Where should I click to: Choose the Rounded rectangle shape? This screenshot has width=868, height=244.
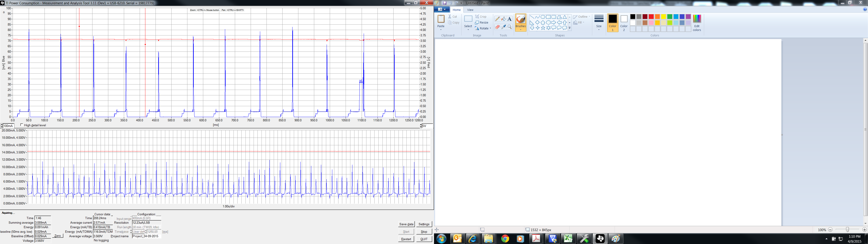pos(554,17)
